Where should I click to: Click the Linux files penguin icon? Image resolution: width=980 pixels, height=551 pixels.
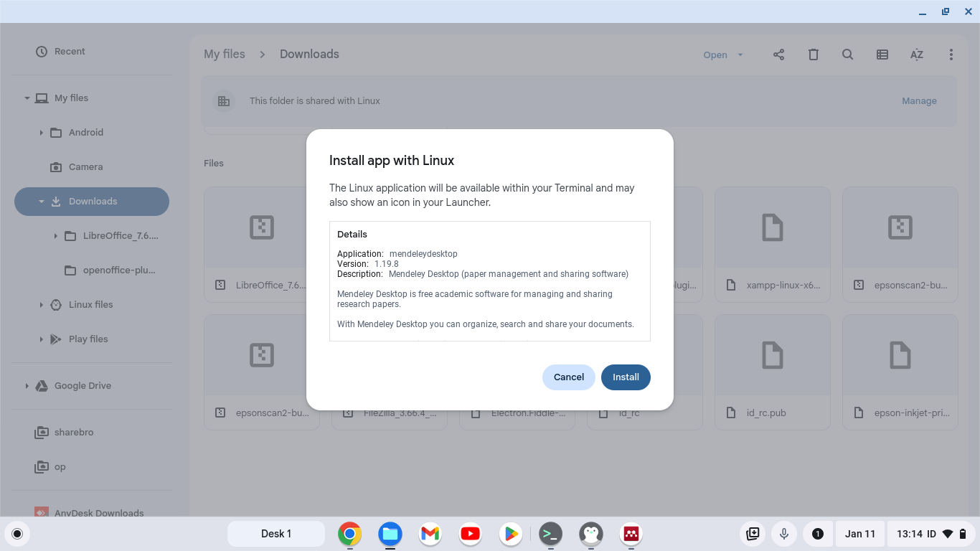pos(56,305)
